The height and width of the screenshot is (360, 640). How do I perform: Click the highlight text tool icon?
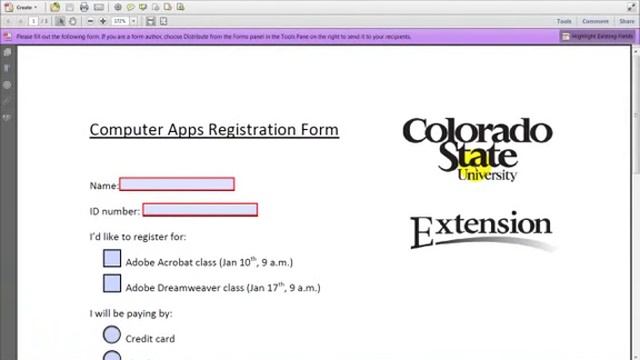[143, 7]
